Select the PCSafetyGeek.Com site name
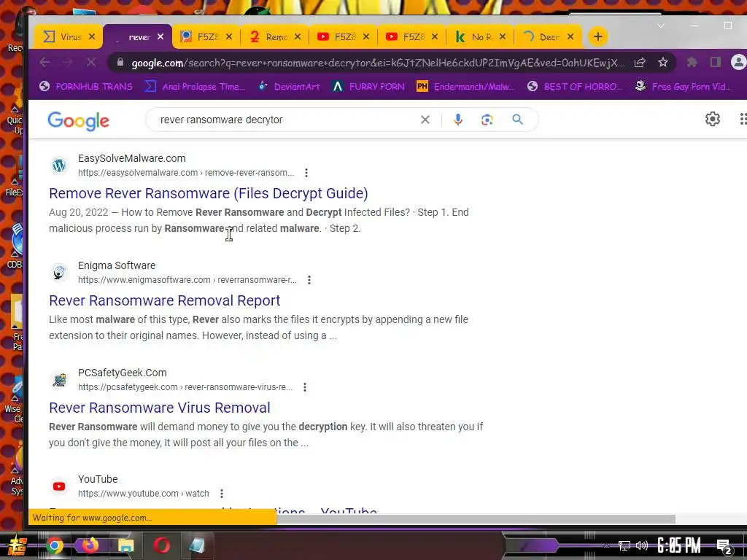 click(123, 373)
